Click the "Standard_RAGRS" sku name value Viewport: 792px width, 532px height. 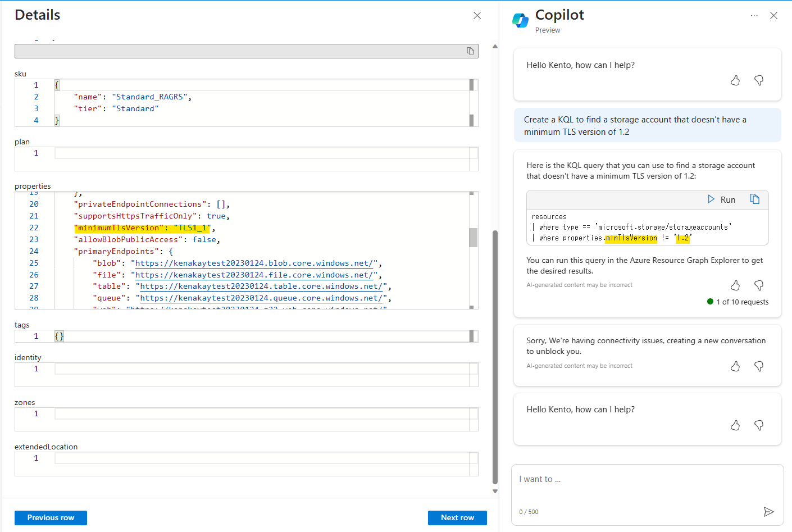click(x=149, y=97)
